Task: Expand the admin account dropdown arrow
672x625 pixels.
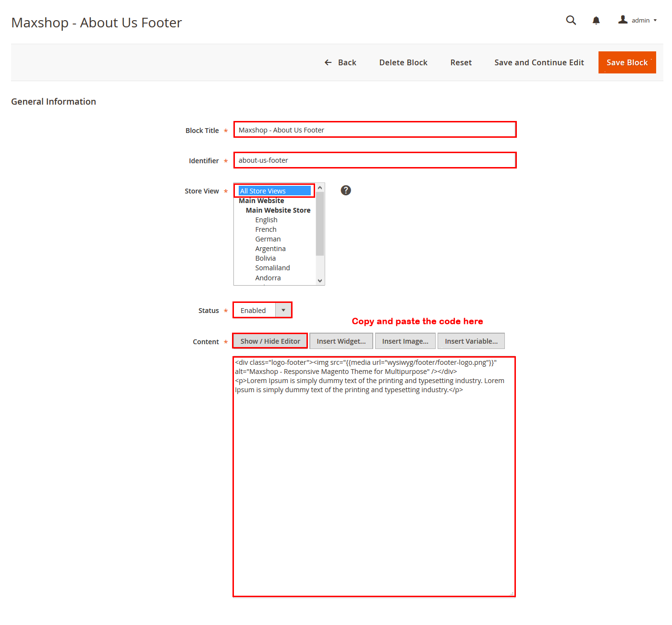Action: 655,20
